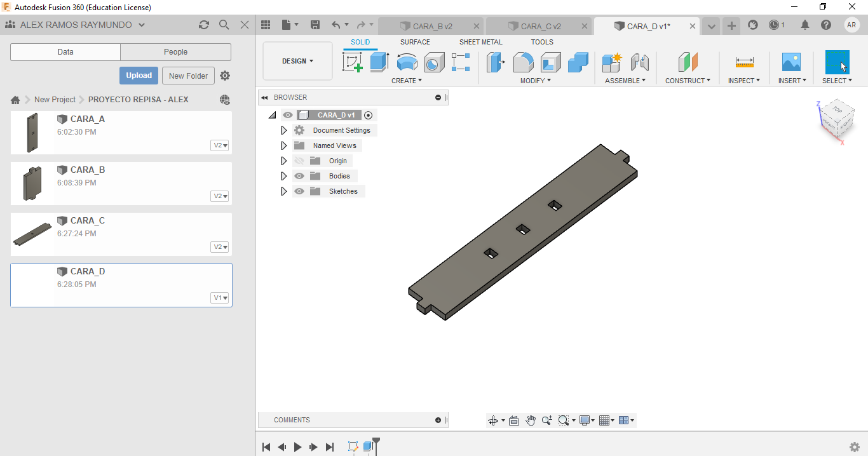
Task: Open the DESIGN workspace dropdown
Action: [x=297, y=61]
